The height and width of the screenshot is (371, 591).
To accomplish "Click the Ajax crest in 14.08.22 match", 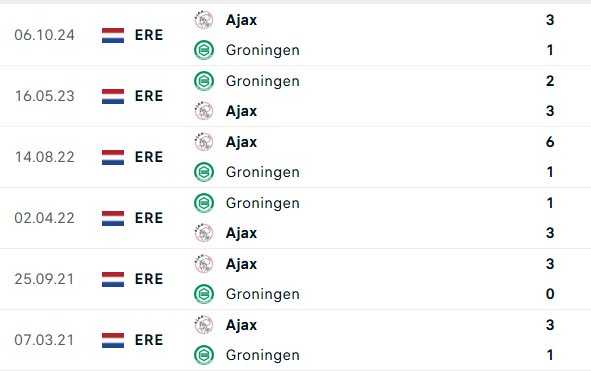I will pyautogui.click(x=204, y=142).
